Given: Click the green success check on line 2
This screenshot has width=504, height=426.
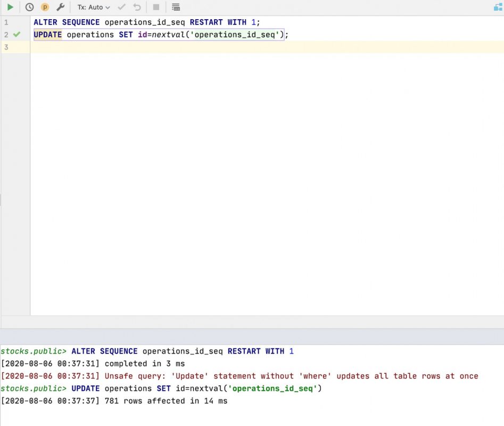Looking at the screenshot, I should click(x=16, y=35).
